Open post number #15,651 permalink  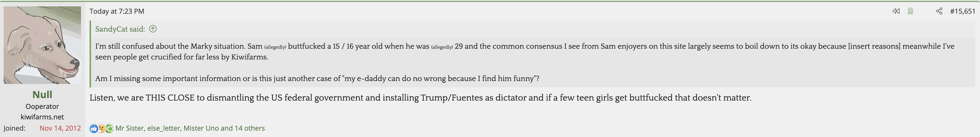click(x=962, y=11)
